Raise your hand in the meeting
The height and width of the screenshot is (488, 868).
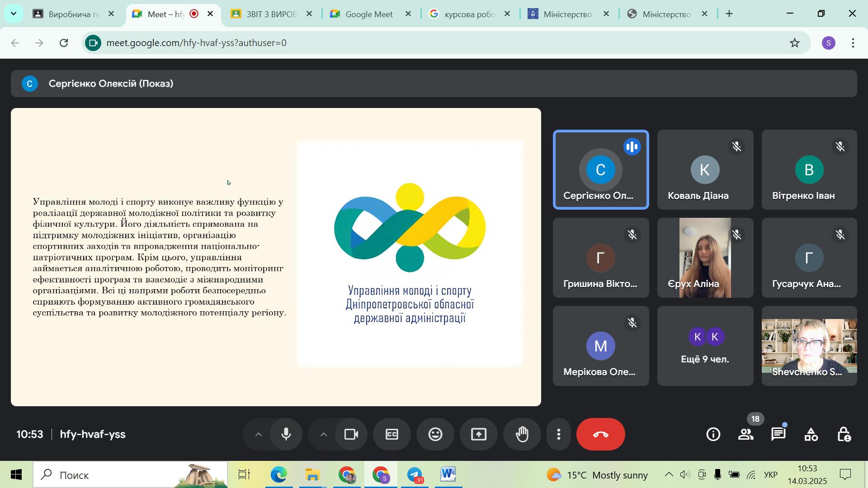(522, 434)
